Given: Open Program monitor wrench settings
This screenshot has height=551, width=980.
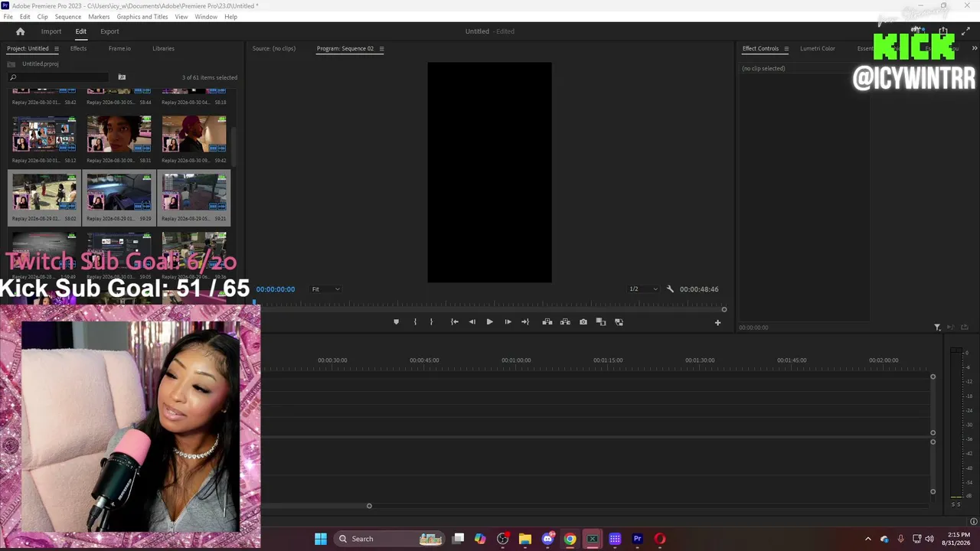Looking at the screenshot, I should (x=670, y=289).
